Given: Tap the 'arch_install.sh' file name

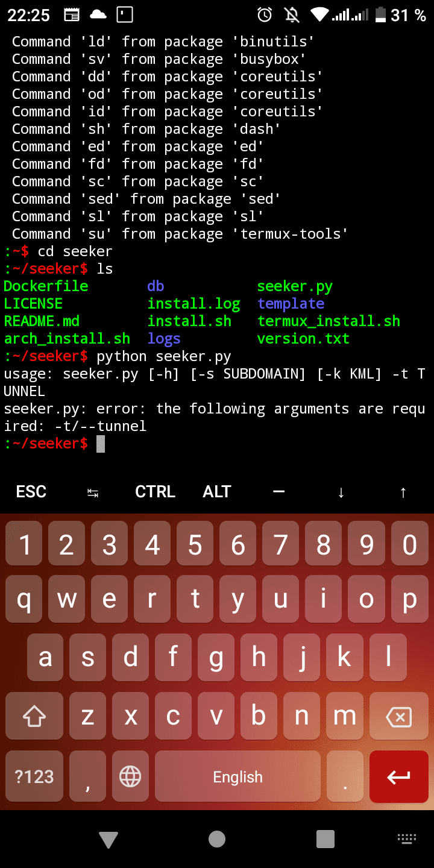Looking at the screenshot, I should point(67,339).
